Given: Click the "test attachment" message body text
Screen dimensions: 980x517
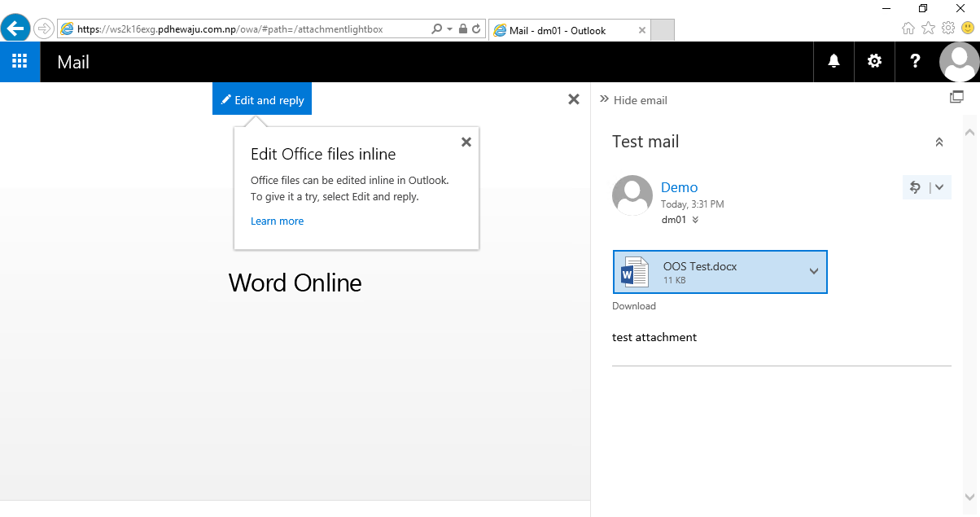Looking at the screenshot, I should [654, 337].
